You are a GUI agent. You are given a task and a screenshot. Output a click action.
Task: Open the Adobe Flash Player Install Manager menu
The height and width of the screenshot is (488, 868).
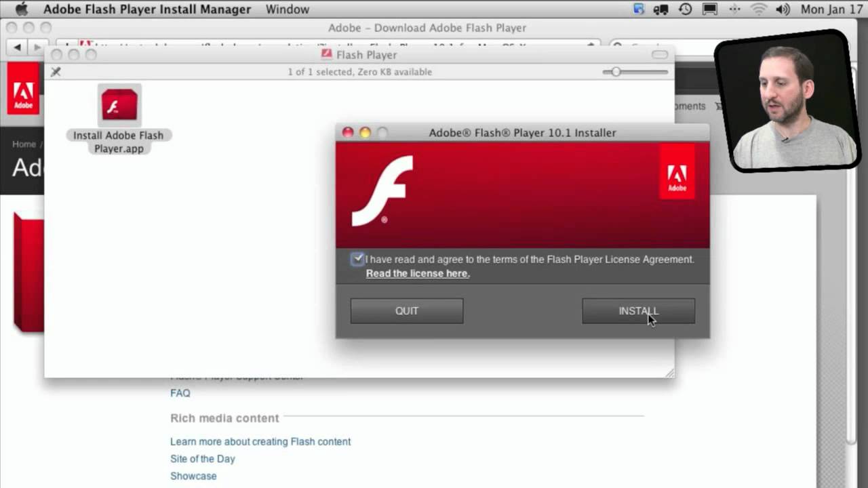point(147,9)
